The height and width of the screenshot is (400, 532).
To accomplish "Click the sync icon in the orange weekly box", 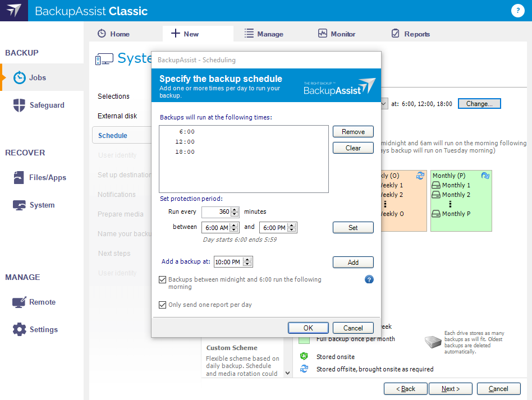I will coord(420,176).
